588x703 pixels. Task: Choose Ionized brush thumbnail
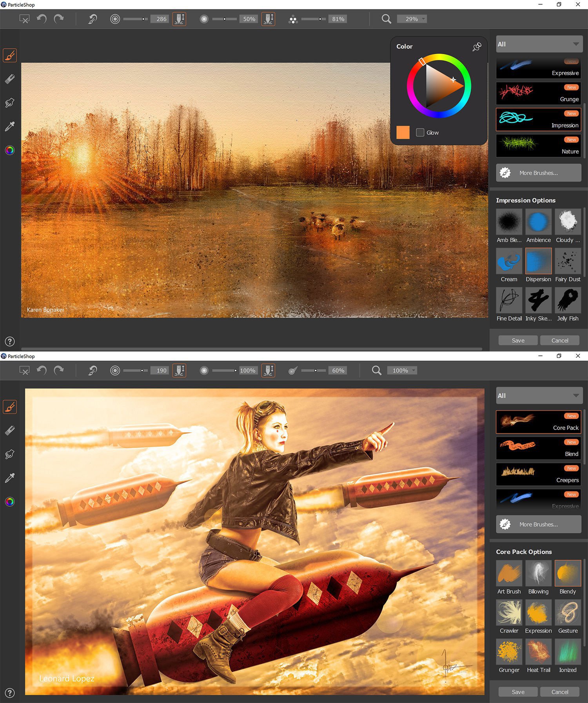click(x=568, y=652)
